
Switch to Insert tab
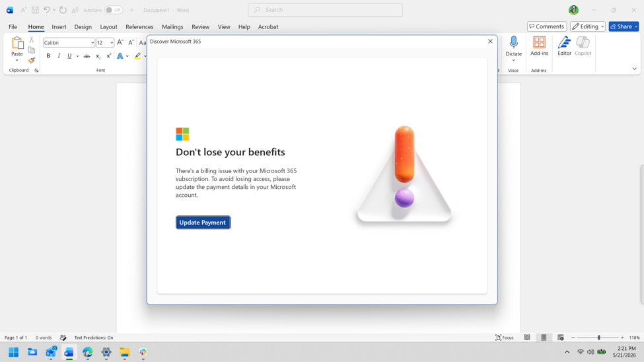[x=59, y=26]
